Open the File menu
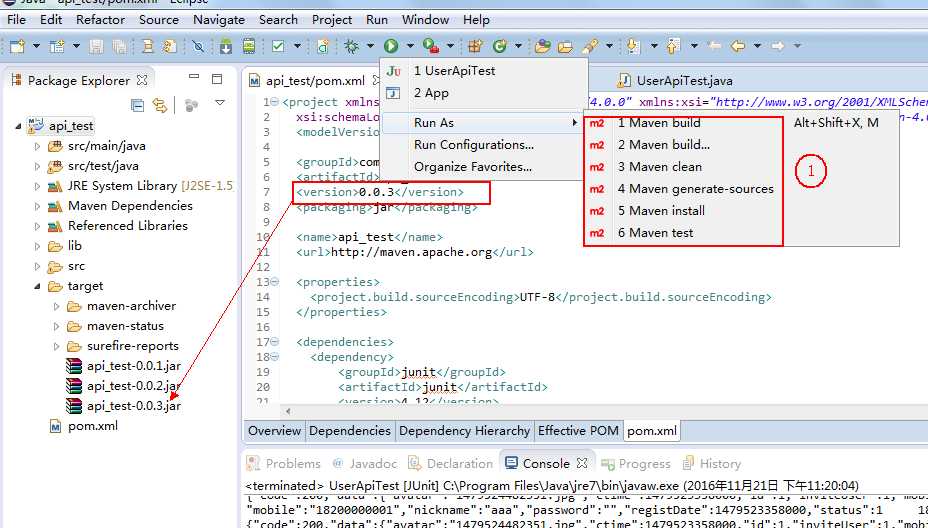 16,20
